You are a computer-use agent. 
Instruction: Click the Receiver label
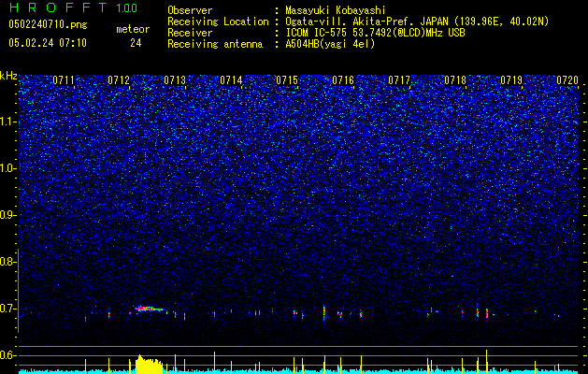click(190, 33)
